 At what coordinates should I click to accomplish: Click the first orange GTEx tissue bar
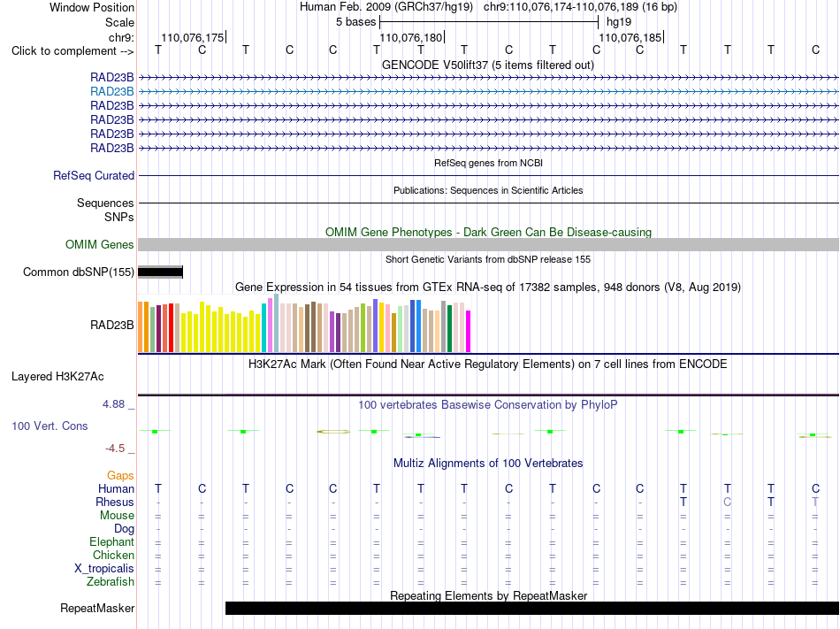coord(141,326)
